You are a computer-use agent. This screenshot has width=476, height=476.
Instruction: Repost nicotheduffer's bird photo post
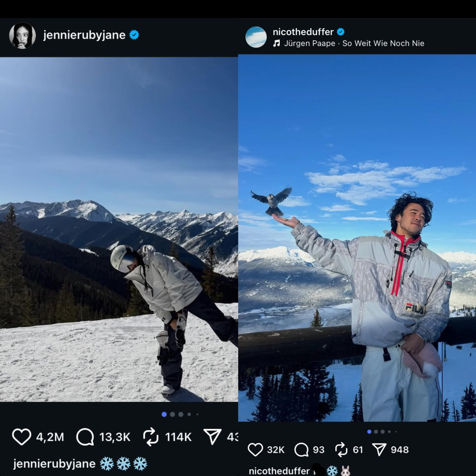[341, 450]
